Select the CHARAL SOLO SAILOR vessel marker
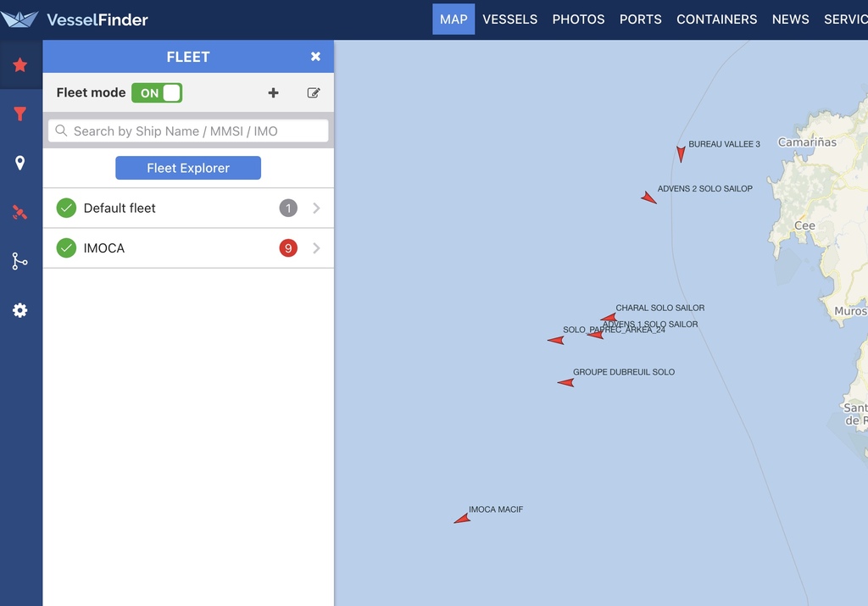The image size is (868, 606). (x=609, y=318)
